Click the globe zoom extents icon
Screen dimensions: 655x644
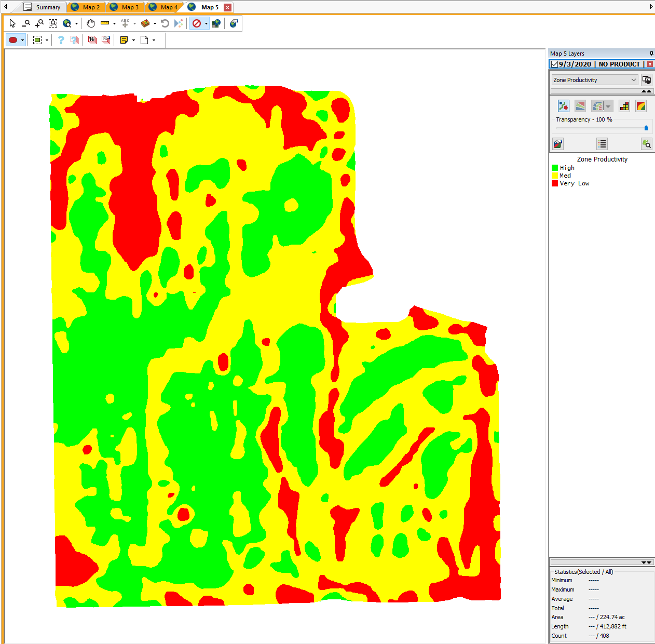pos(67,23)
